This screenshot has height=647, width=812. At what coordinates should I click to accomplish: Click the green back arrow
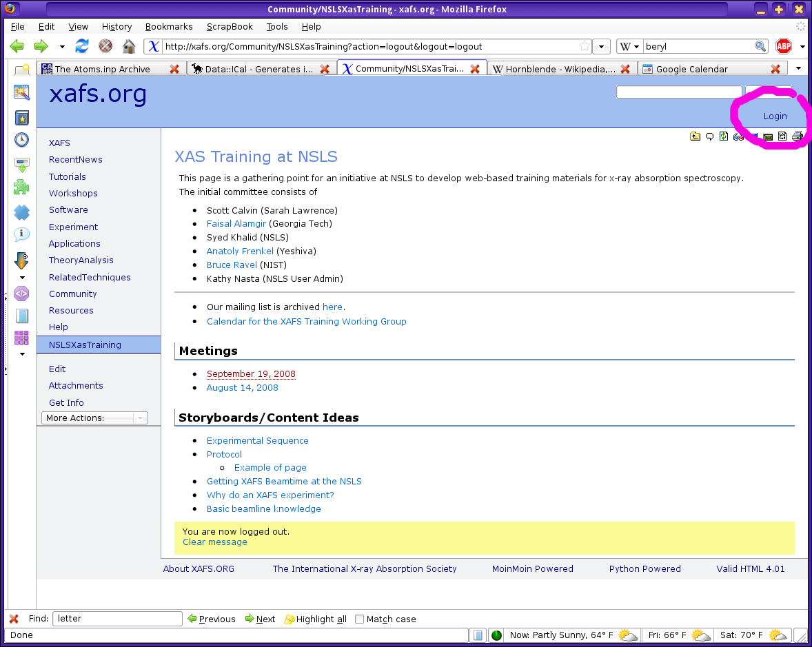tap(17, 46)
